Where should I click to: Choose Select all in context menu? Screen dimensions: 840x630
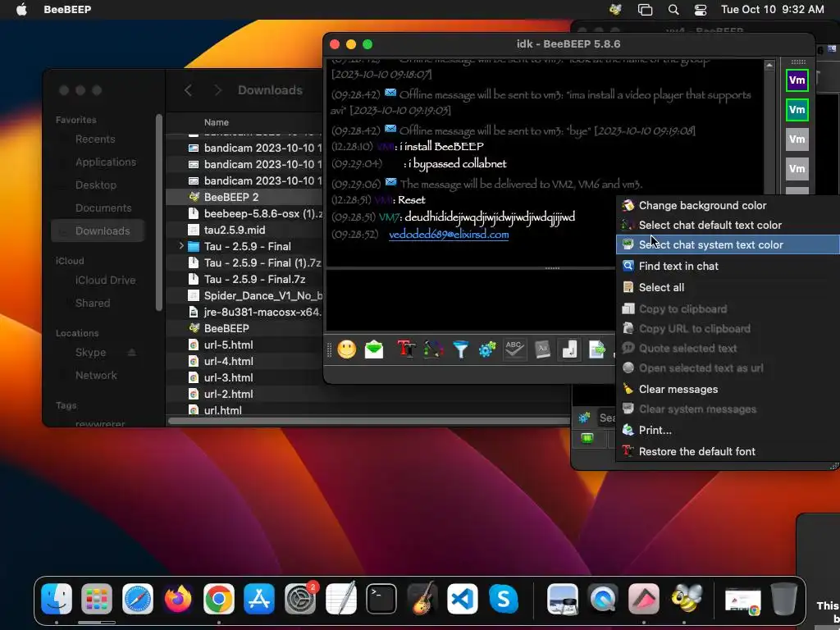point(661,288)
